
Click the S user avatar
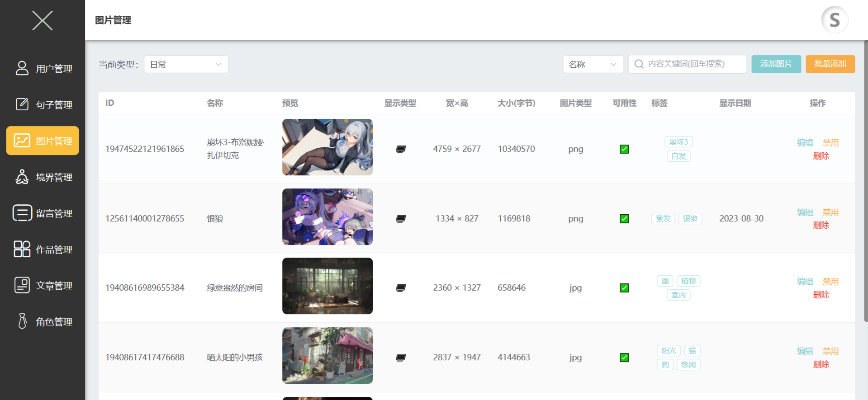tap(835, 20)
